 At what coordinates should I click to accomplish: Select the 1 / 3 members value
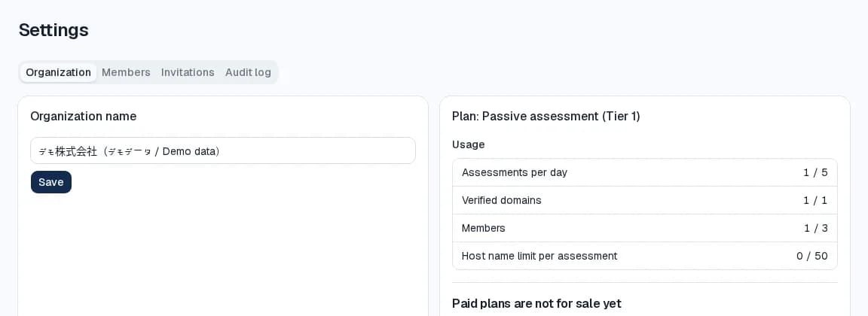(x=816, y=228)
